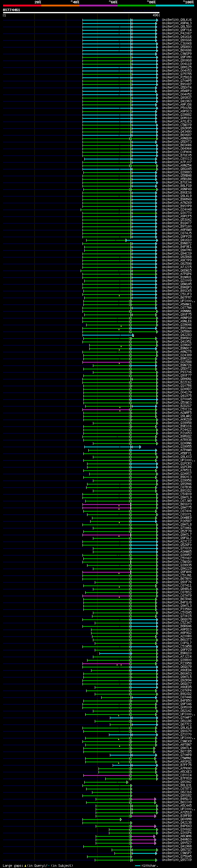The width and height of the screenshot is (197, 868).
Task: Select the UniRef100_O22588 label
Action: 176,362
